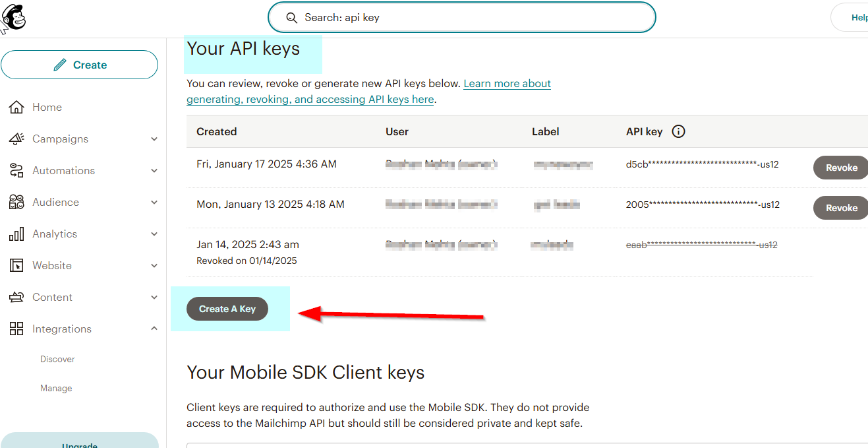Click the search magnifier icon
868x448 pixels.
pyautogui.click(x=291, y=18)
